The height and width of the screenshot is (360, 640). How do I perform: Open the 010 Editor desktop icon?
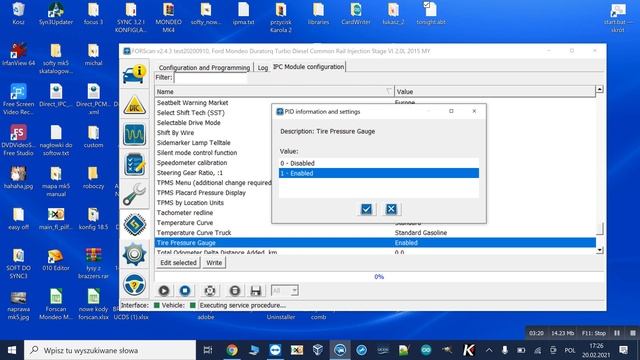(56, 260)
